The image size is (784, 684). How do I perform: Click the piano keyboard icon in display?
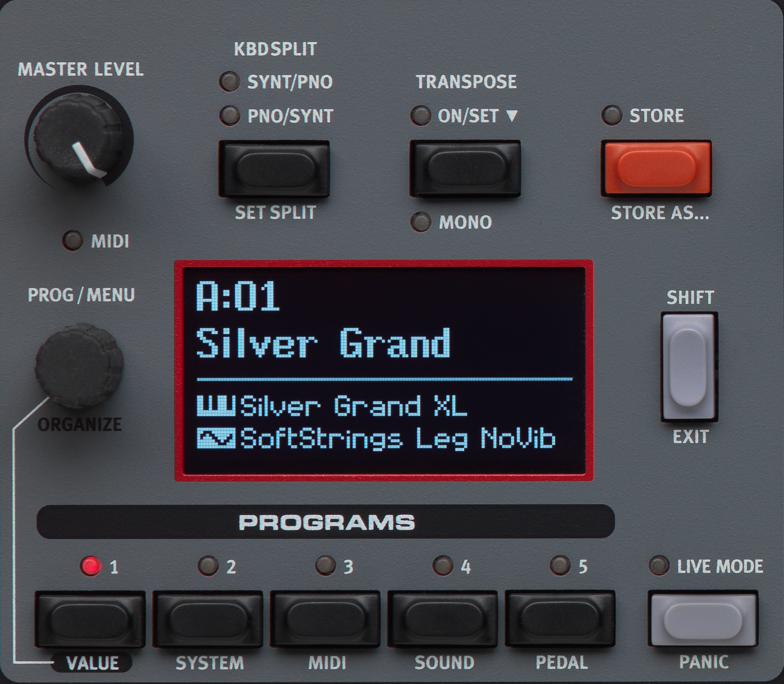[x=216, y=405]
